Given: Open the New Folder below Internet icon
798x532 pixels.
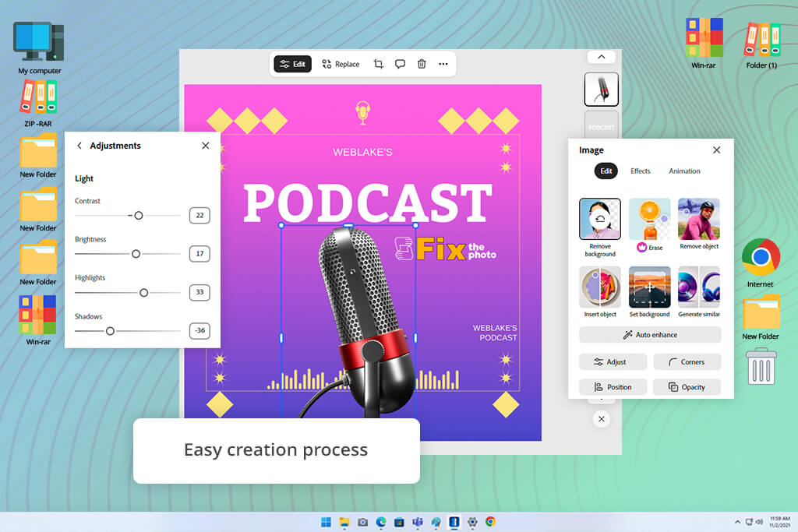Looking at the screenshot, I should click(x=761, y=317).
